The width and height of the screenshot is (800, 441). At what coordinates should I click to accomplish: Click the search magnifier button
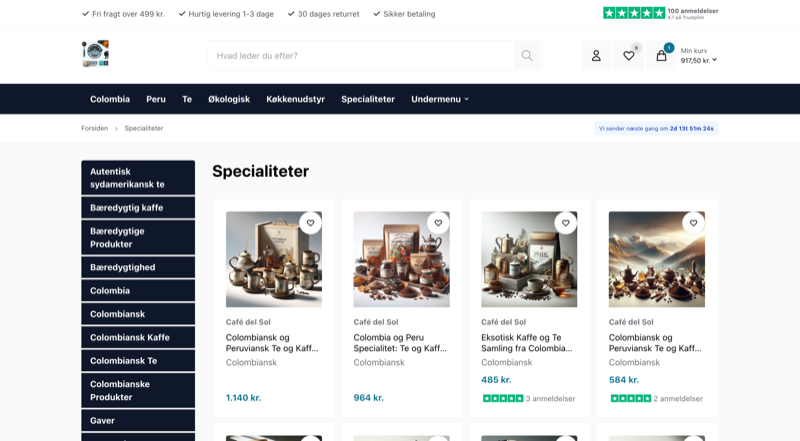(x=527, y=56)
